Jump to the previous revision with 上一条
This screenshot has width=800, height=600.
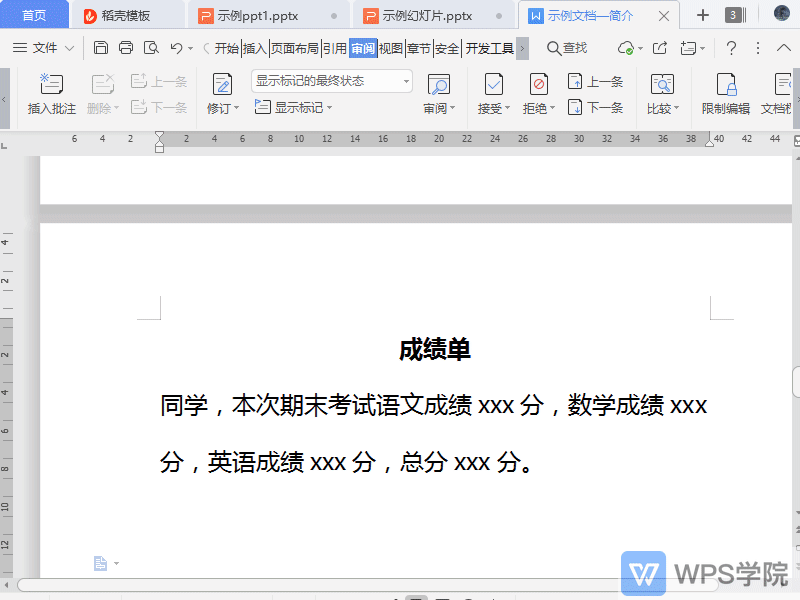tap(596, 81)
